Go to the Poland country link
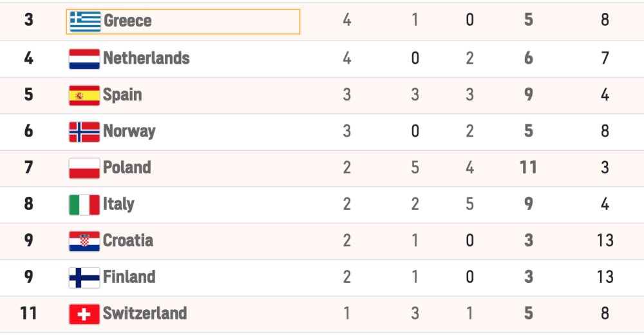 (x=127, y=167)
